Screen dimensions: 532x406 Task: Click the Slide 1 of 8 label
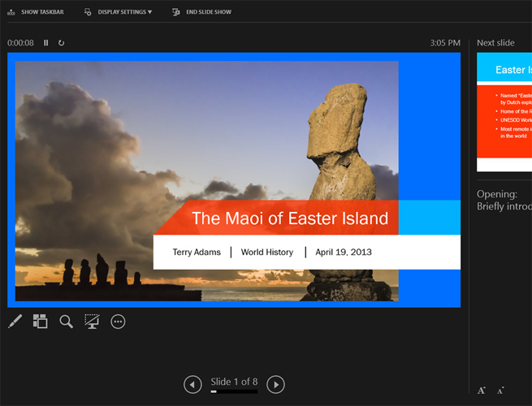coord(234,382)
